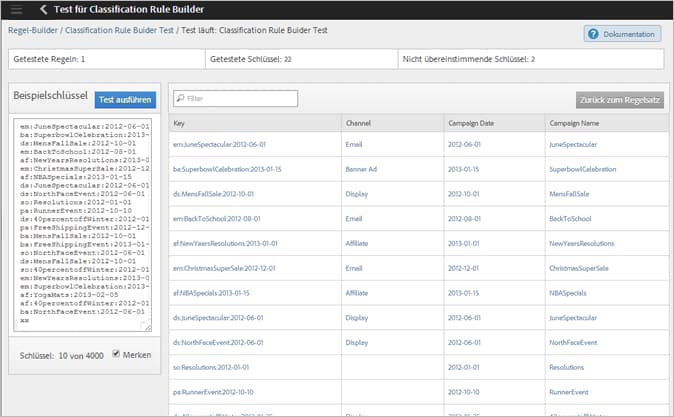Select key em:ChristmasSuperSale:2012-12-01
This screenshot has width=674, height=417.
(x=224, y=268)
